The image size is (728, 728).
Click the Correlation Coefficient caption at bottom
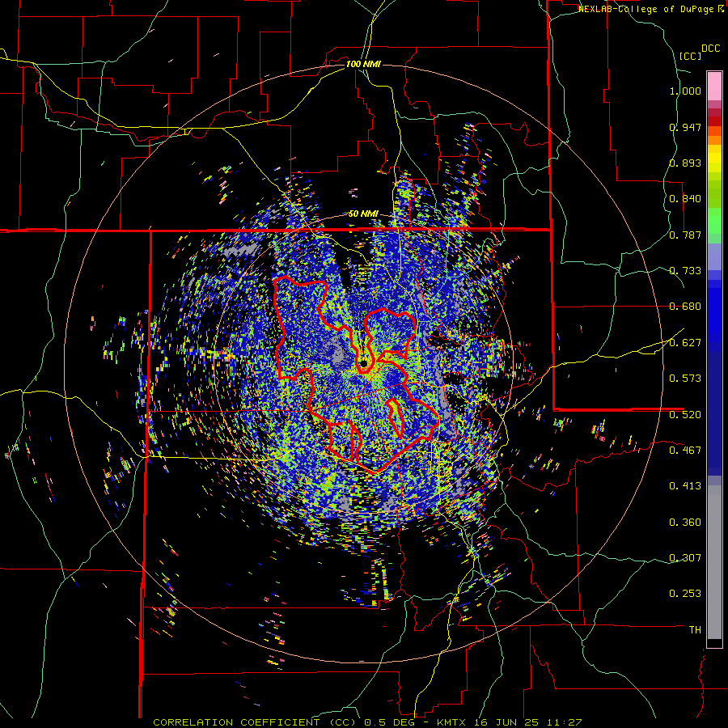coord(367,722)
